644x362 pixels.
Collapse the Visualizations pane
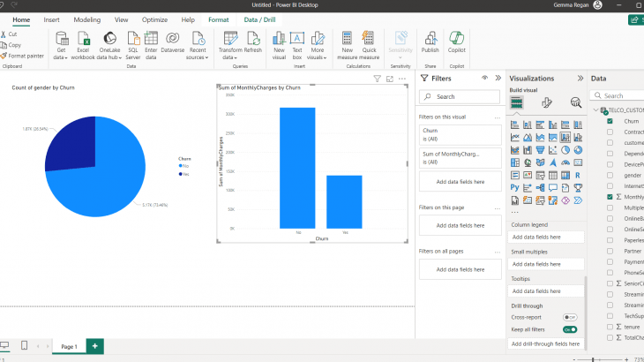coord(580,78)
